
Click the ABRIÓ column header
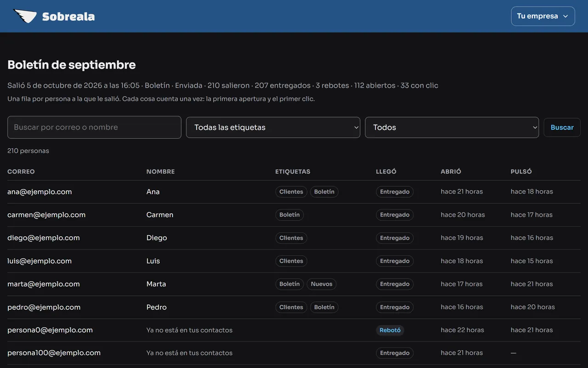[x=451, y=172]
